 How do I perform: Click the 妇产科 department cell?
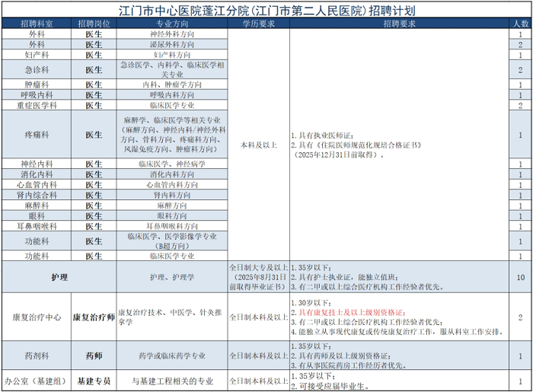(x=37, y=55)
